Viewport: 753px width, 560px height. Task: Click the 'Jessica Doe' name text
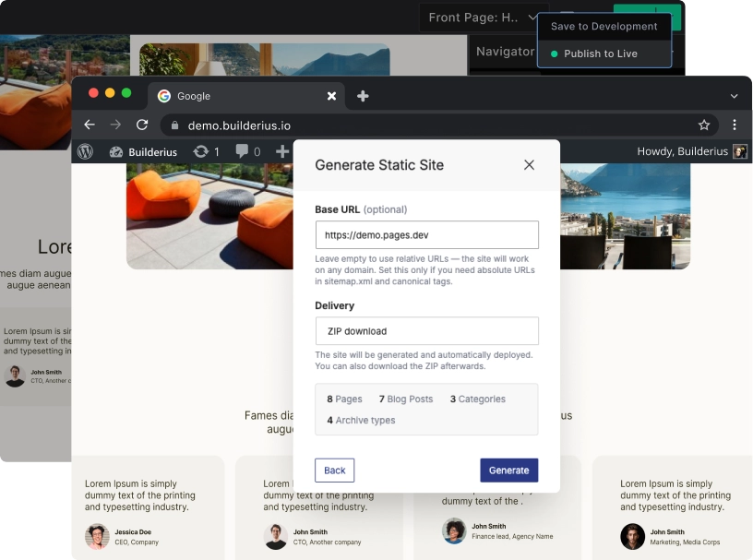point(133,531)
